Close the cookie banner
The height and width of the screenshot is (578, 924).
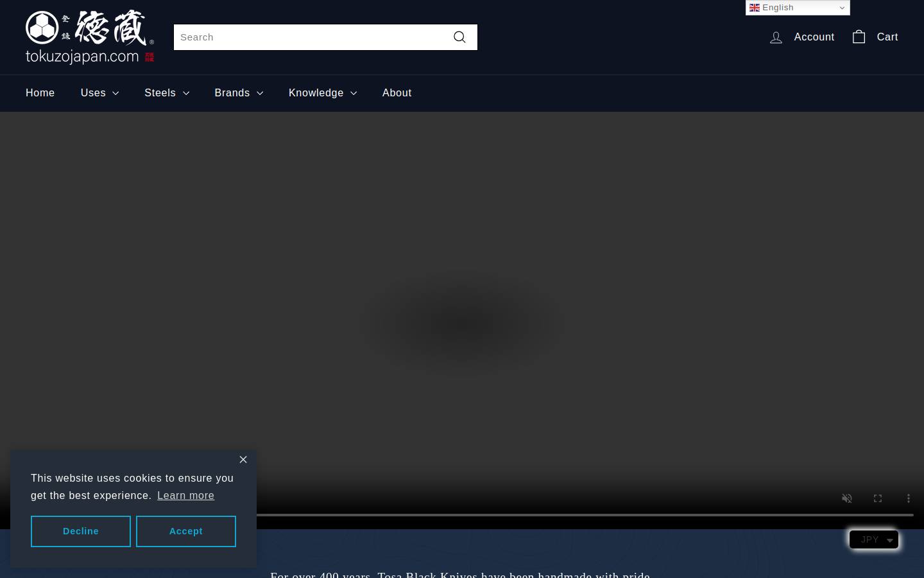[x=243, y=459]
